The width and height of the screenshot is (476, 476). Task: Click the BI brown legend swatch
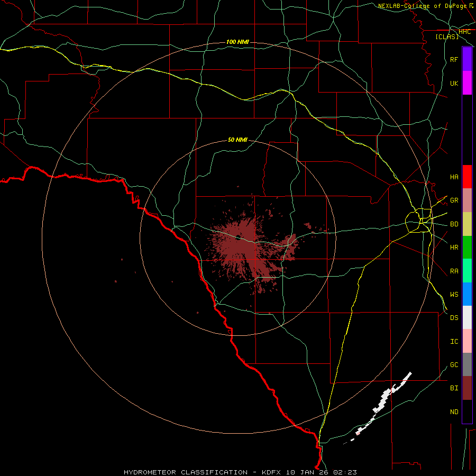point(467,388)
